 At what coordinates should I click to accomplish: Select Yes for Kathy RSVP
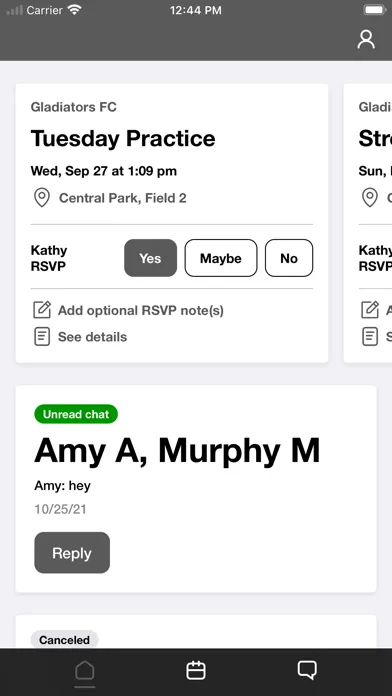150,258
